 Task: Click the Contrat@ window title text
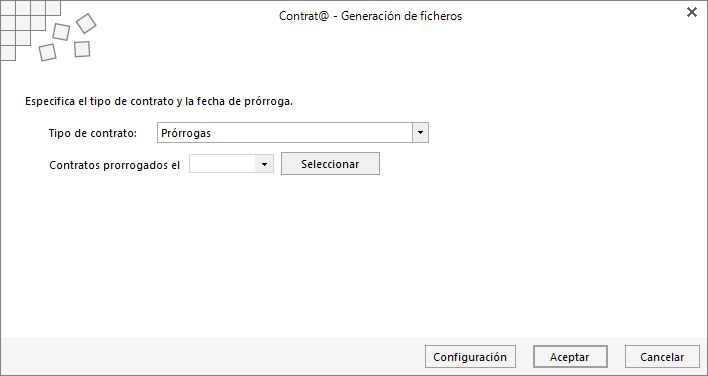tap(370, 16)
